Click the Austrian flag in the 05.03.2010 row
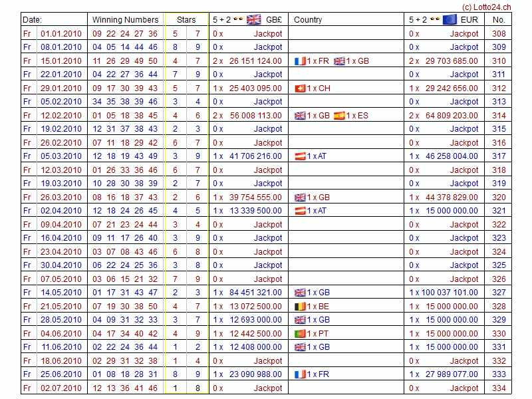The height and width of the screenshot is (399, 532). (x=300, y=156)
